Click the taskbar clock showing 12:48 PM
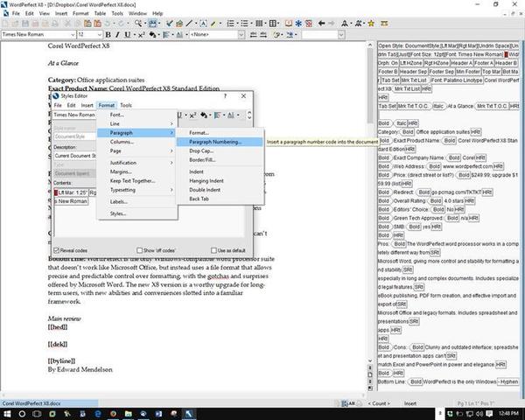525x420 pixels. pos(508,414)
